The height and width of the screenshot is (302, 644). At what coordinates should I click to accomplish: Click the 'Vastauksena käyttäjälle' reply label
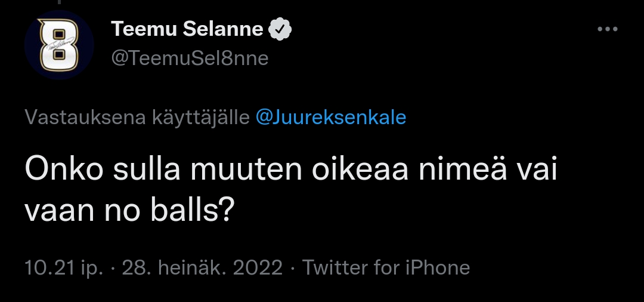point(137,118)
